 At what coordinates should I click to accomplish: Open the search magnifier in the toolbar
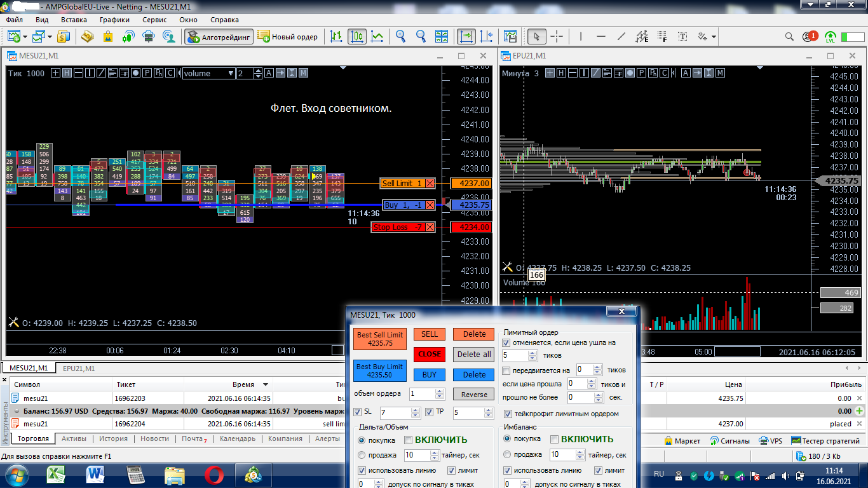coord(789,37)
